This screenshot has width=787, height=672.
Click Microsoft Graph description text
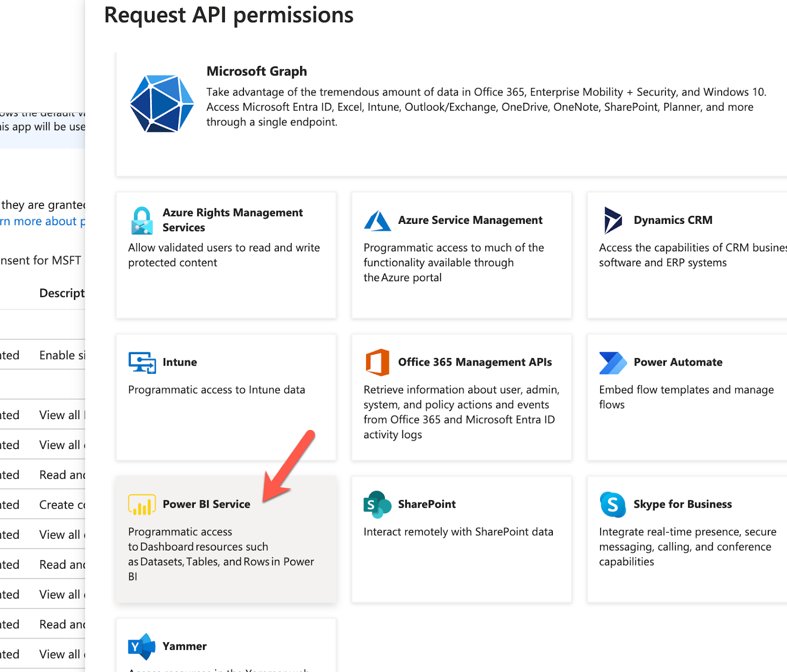486,107
